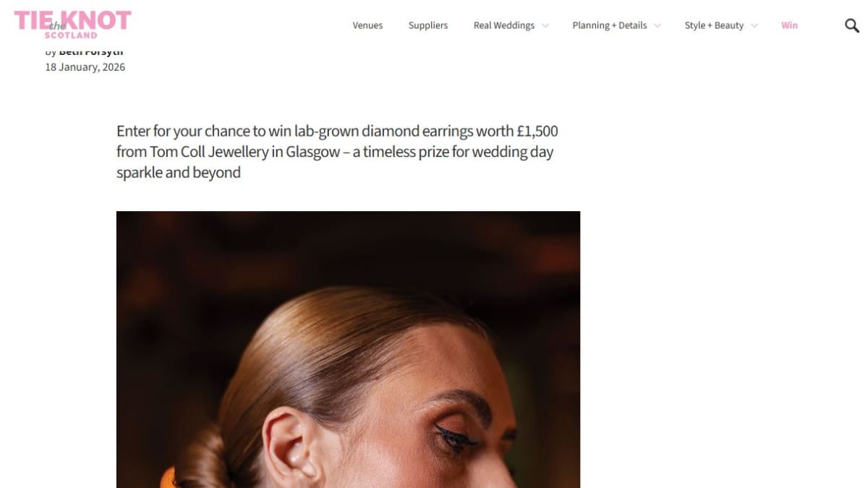
Task: Click the SCOTLAND word under the logo
Action: click(70, 35)
